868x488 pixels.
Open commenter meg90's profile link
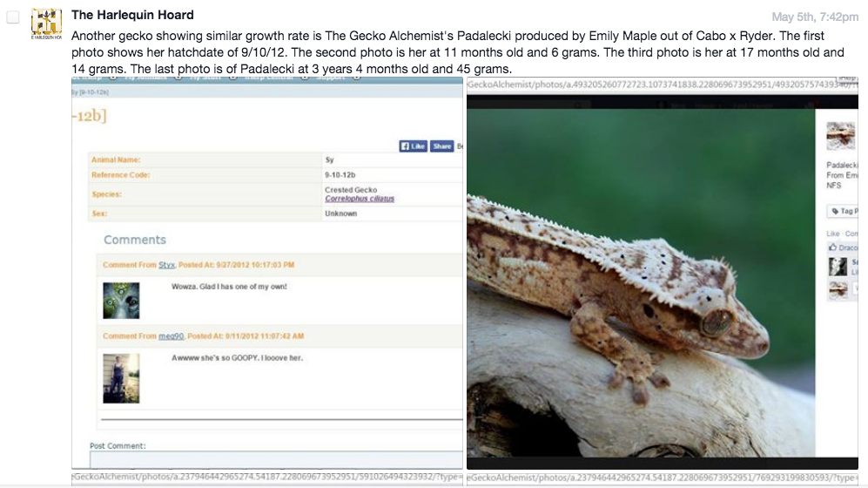[171, 336]
